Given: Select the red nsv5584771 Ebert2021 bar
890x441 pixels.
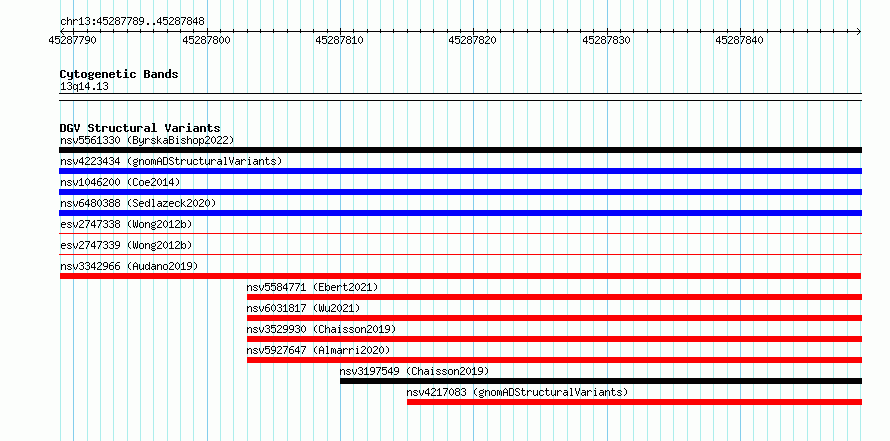Looking at the screenshot, I should [554, 297].
